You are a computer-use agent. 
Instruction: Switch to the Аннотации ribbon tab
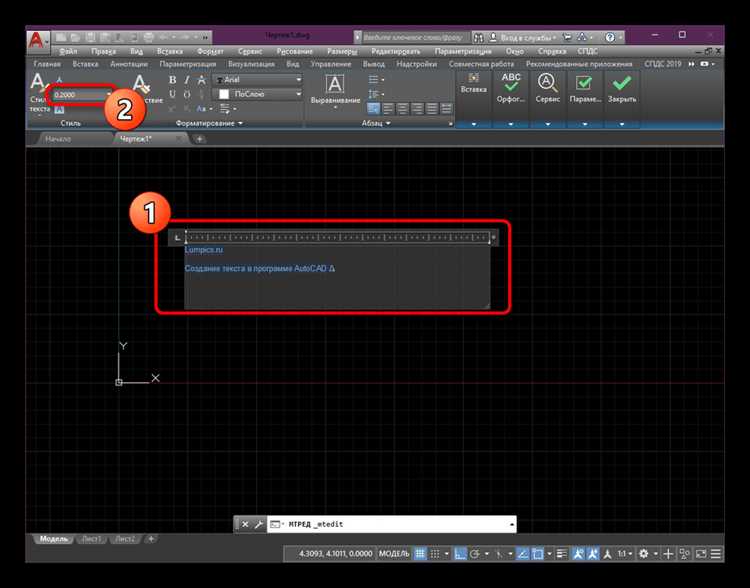pos(129,64)
